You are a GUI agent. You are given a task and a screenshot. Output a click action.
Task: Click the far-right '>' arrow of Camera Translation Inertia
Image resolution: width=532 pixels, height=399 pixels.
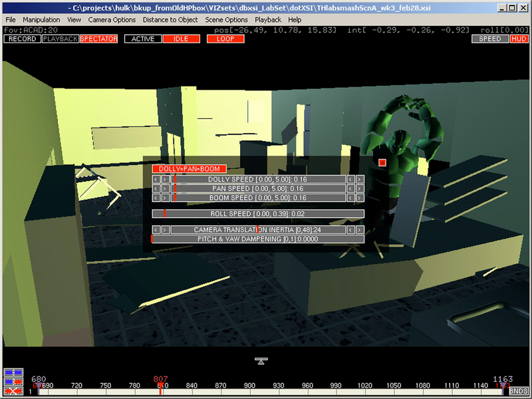coord(360,229)
